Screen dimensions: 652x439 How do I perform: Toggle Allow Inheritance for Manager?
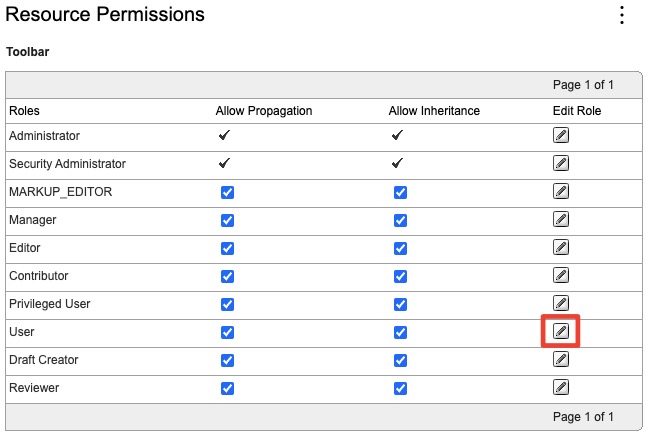pyautogui.click(x=400, y=220)
